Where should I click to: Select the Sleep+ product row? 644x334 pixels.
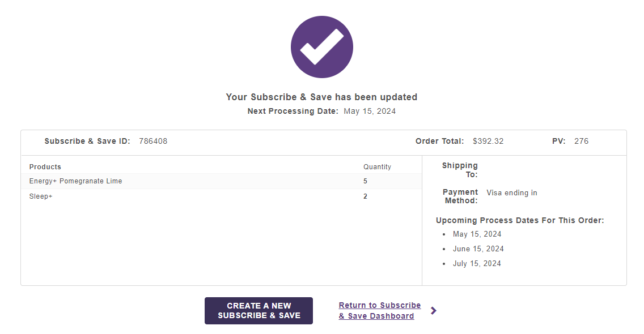[221, 196]
